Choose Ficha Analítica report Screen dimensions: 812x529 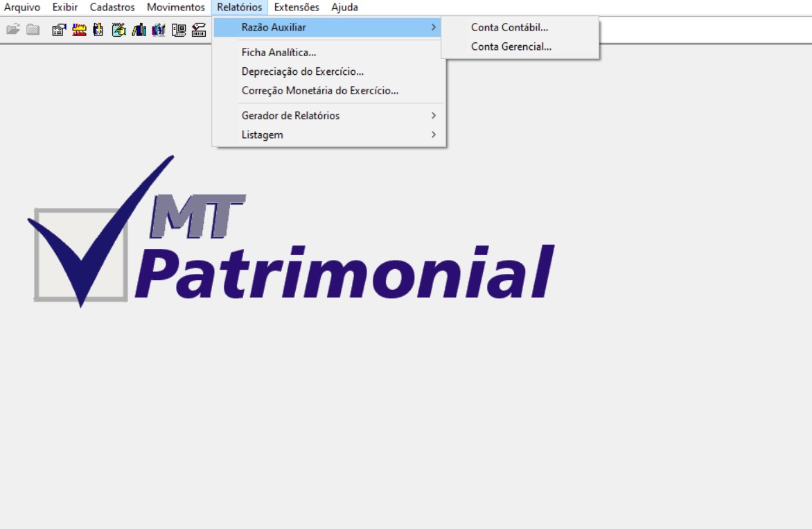point(327,52)
